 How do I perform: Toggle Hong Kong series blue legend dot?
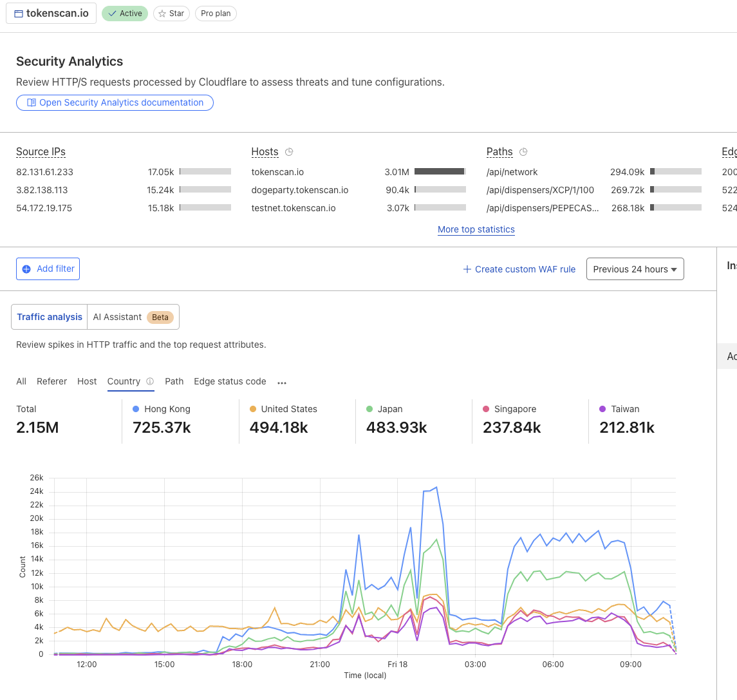tap(136, 409)
